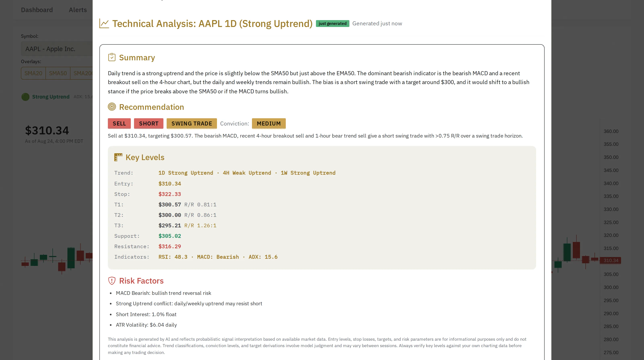
Task: Click the Strong Uptrend label in background
Action: pyautogui.click(x=51, y=97)
